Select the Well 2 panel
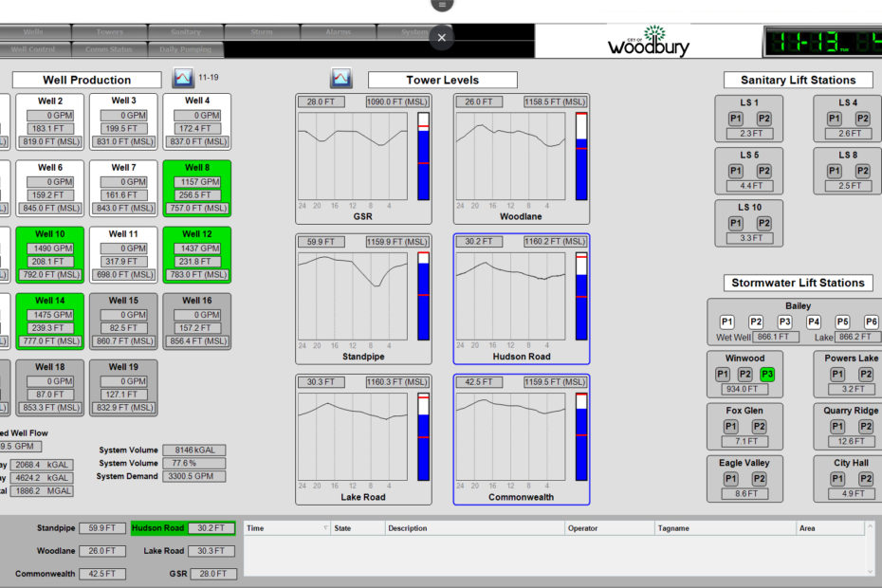Screen dimensions: 882x588 pyautogui.click(x=50, y=121)
